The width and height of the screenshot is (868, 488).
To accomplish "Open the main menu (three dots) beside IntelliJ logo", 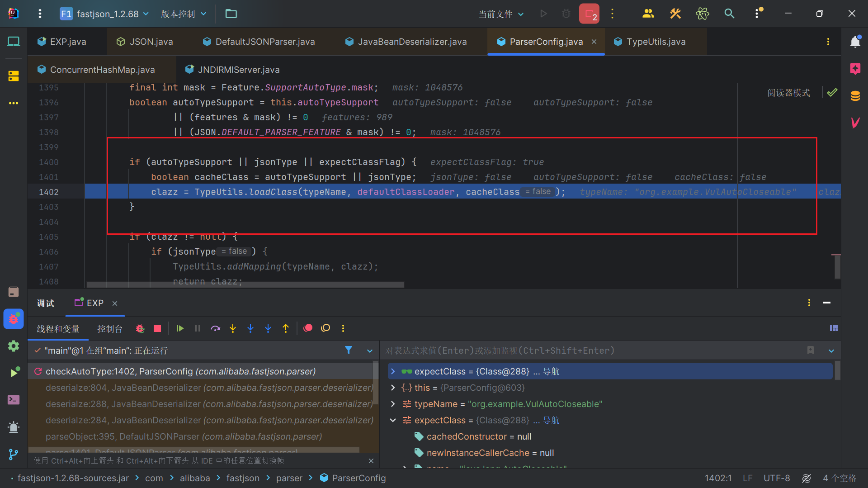I will coord(40,14).
